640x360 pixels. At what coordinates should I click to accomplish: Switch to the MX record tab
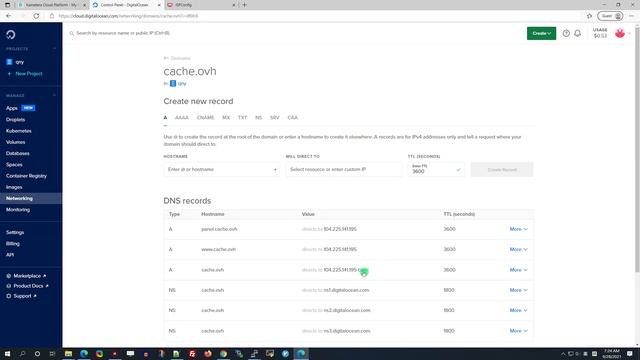point(226,118)
